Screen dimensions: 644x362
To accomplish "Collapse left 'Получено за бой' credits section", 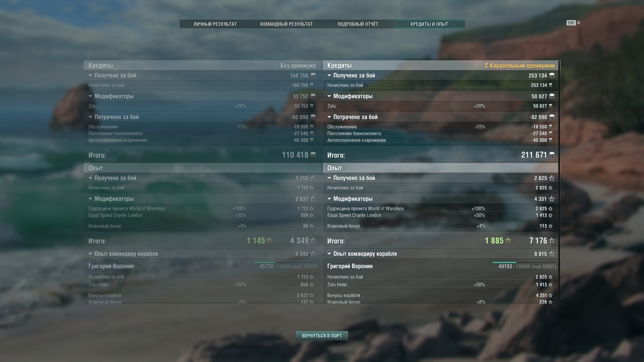I will (x=90, y=75).
